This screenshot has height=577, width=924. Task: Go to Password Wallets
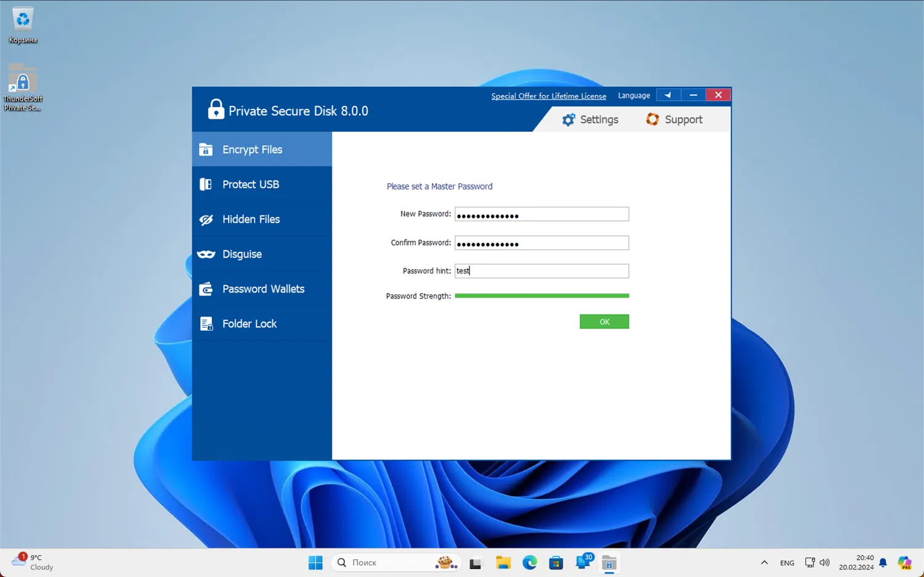point(262,289)
